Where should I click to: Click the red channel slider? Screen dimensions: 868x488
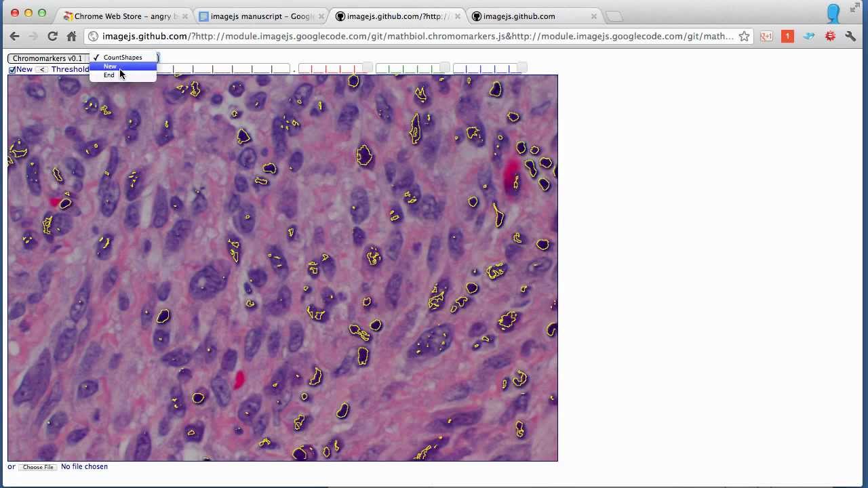coord(334,68)
